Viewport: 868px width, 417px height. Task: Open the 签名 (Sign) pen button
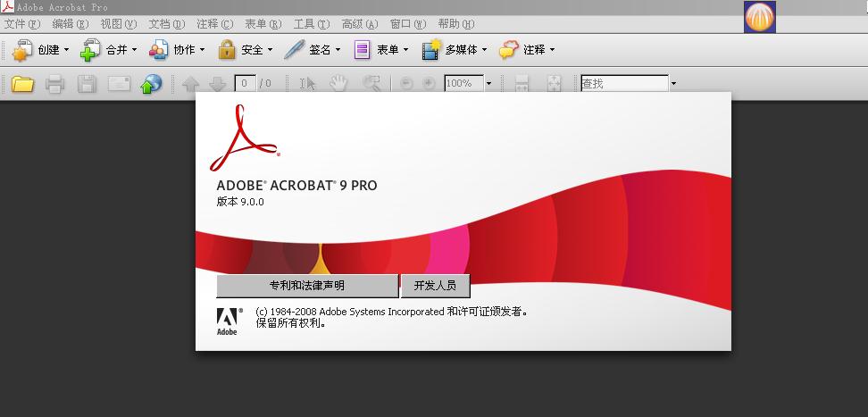click(313, 50)
